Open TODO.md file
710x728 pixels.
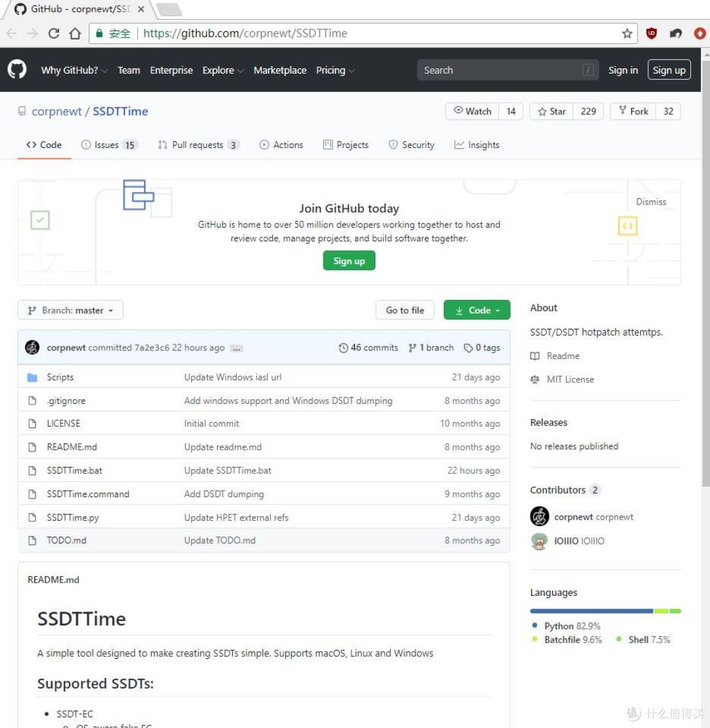coord(66,541)
